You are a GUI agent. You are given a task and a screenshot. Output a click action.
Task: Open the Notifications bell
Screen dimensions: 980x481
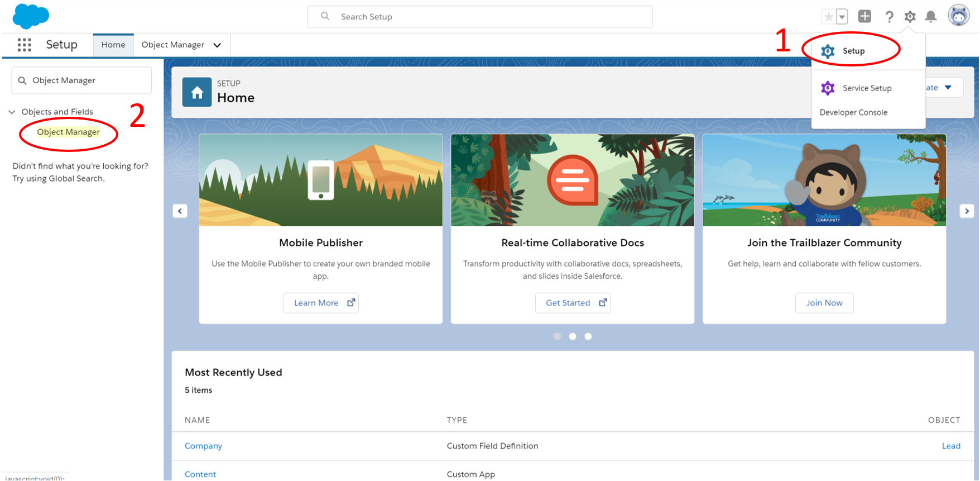click(930, 17)
